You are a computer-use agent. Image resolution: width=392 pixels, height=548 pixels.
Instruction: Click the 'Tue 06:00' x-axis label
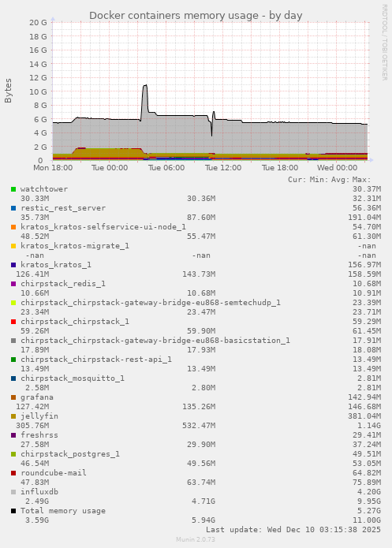click(x=166, y=168)
